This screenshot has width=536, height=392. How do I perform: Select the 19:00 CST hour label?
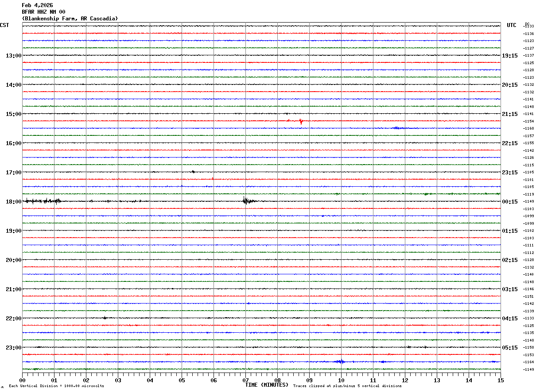click(14, 231)
